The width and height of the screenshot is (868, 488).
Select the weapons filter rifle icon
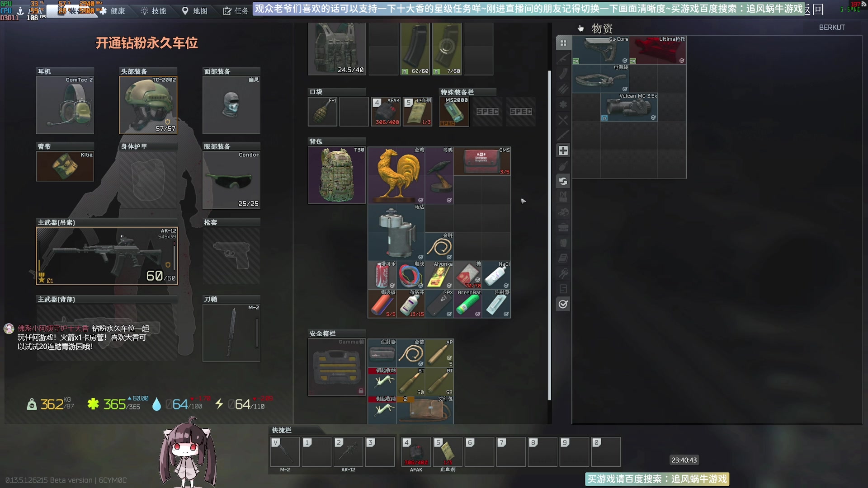click(x=563, y=59)
